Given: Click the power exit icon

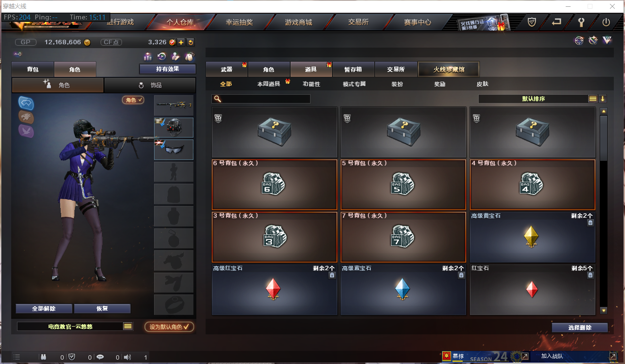Looking at the screenshot, I should (x=606, y=22).
